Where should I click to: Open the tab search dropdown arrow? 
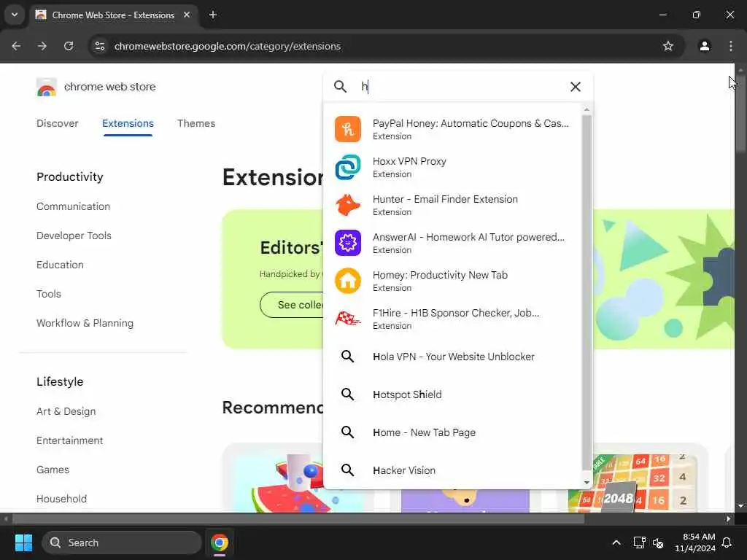coord(15,15)
